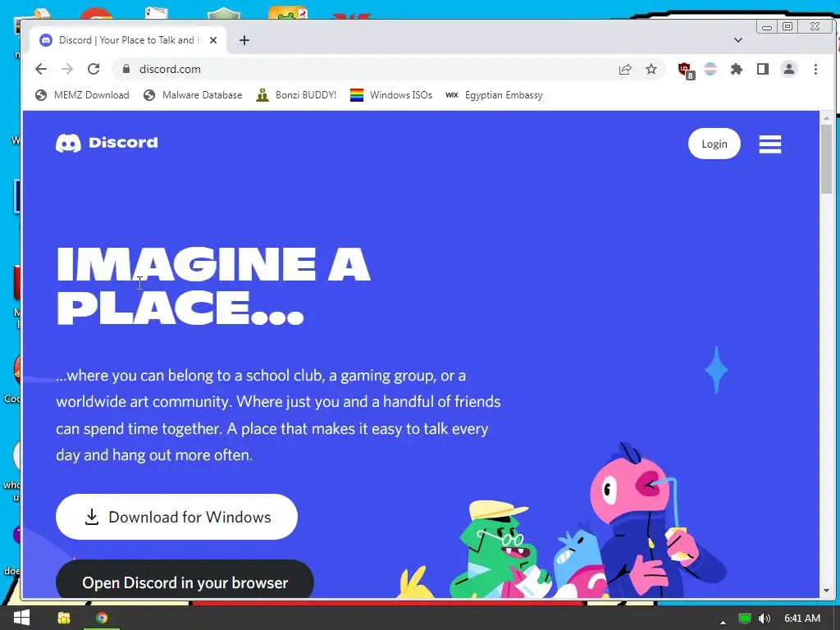Image resolution: width=840 pixels, height=630 pixels.
Task: Open the Malware Database bookmark
Action: (193, 95)
